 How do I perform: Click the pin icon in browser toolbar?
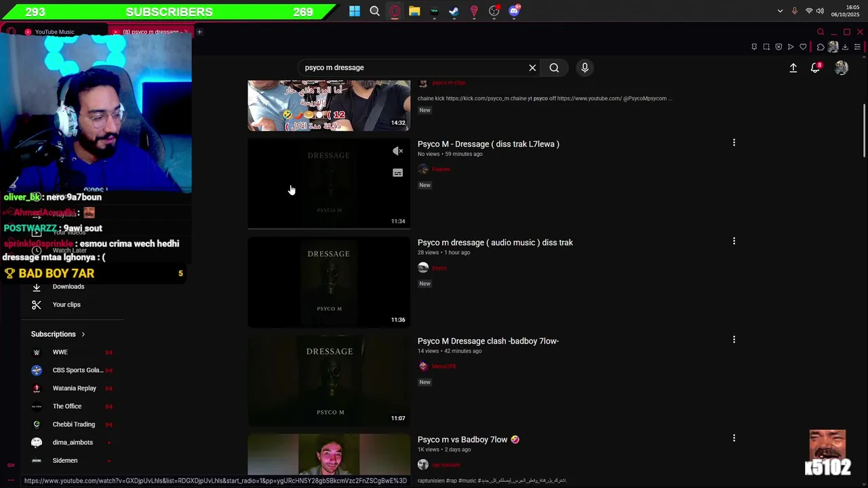pyautogui.click(x=754, y=47)
